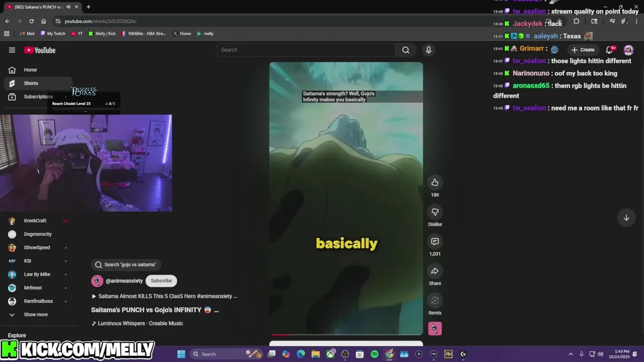Open the Melly | Kick bookmark
Image resolution: width=644 pixels, height=362 pixels.
pyautogui.click(x=102, y=34)
